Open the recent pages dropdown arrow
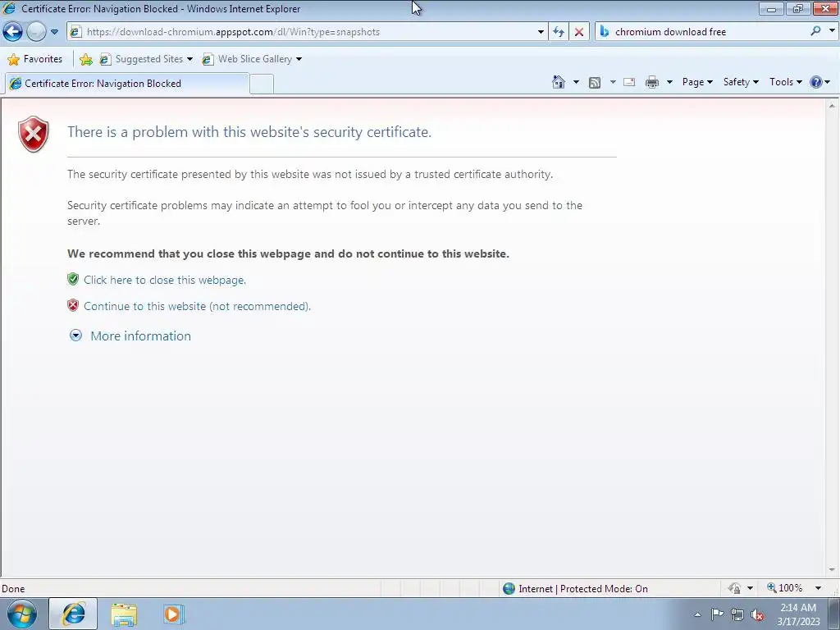The height and width of the screenshot is (630, 840). [x=55, y=32]
